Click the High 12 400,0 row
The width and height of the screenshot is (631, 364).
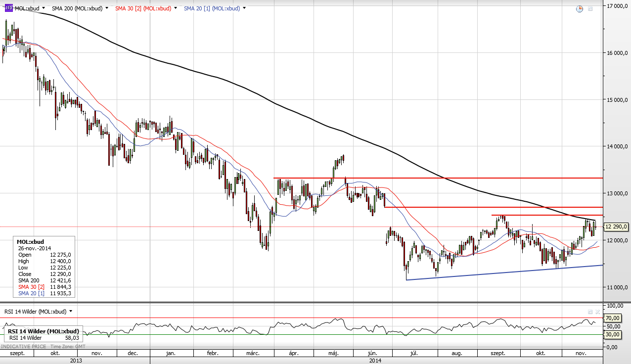click(45, 261)
